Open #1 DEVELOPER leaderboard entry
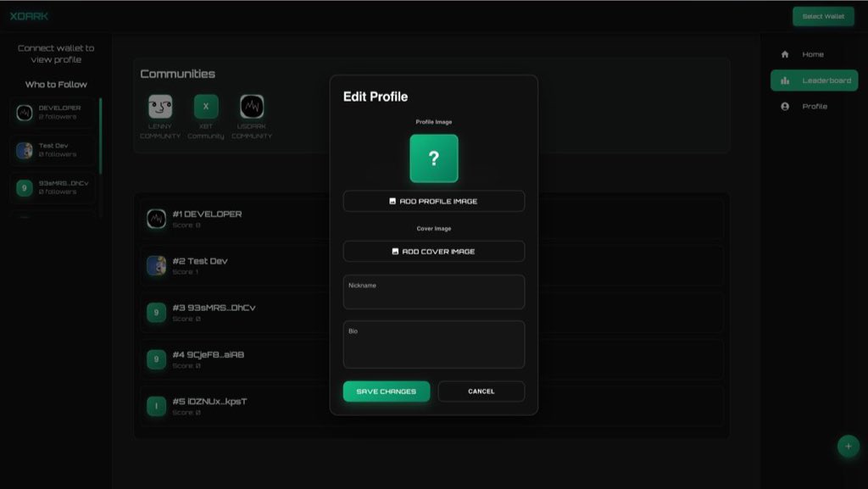Viewport: 868px width, 489px height. [x=431, y=219]
